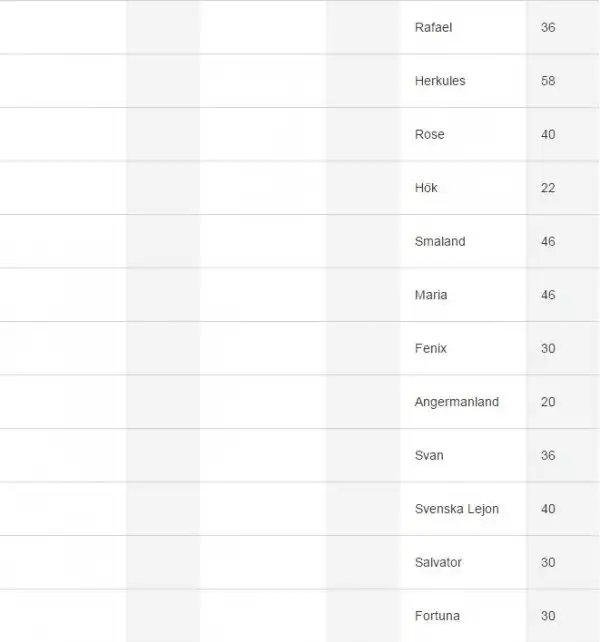Select the number 40 beside Svenska Lejon

coord(548,509)
